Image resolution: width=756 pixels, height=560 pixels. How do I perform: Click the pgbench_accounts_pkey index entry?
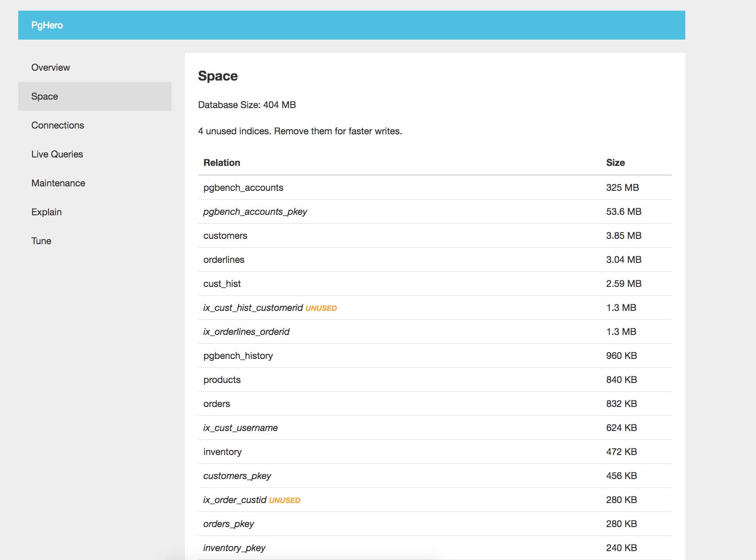point(255,212)
